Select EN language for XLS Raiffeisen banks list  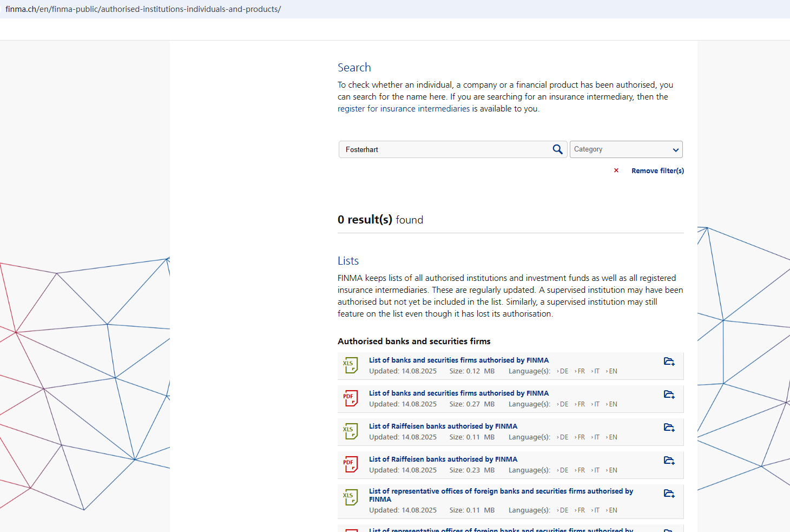612,437
